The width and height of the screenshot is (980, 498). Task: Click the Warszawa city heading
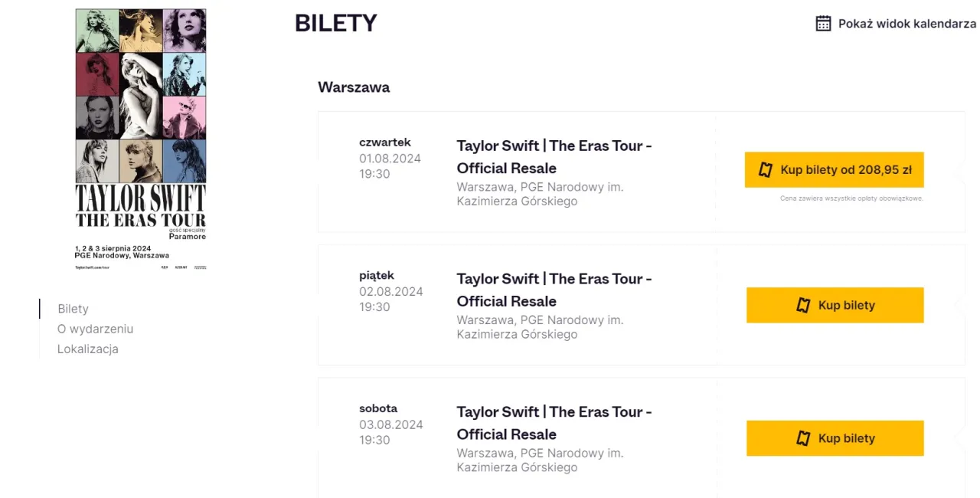coord(354,87)
